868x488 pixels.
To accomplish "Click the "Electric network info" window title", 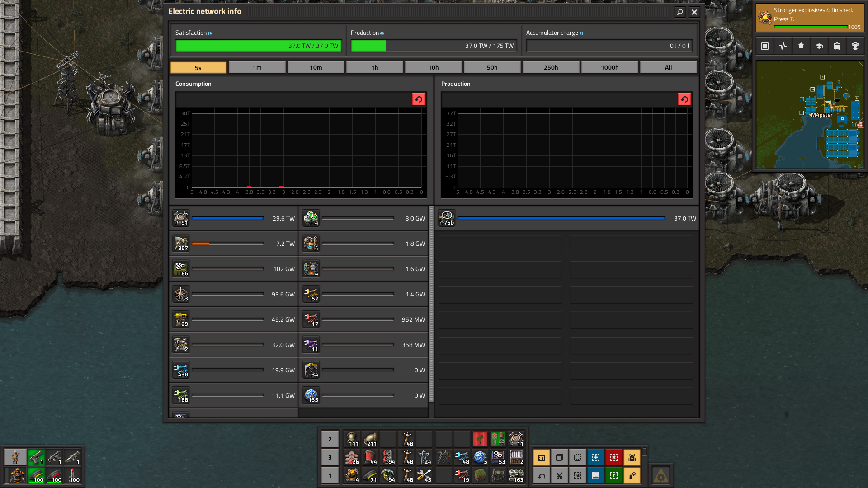I will point(205,11).
